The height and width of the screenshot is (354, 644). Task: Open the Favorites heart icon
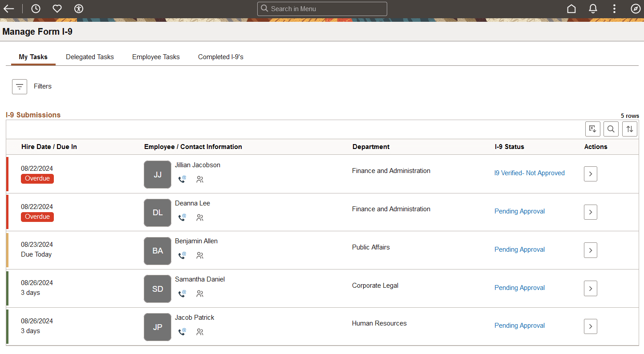57,8
